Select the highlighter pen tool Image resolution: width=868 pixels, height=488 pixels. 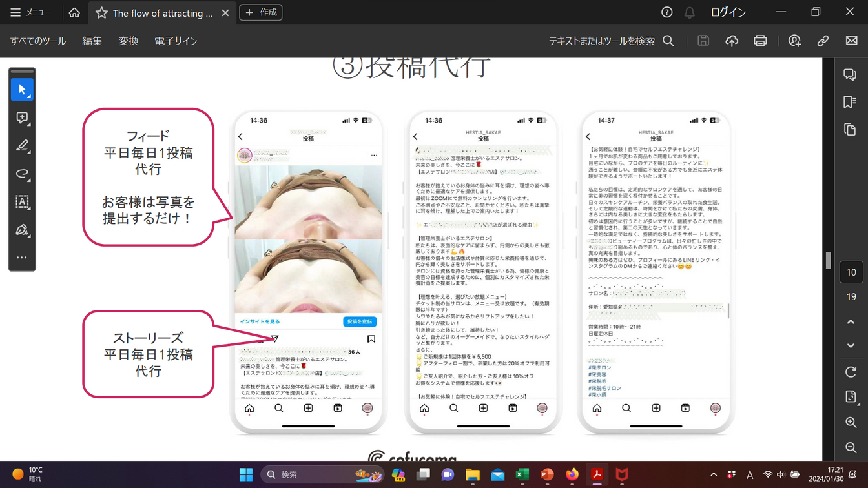coord(22,146)
